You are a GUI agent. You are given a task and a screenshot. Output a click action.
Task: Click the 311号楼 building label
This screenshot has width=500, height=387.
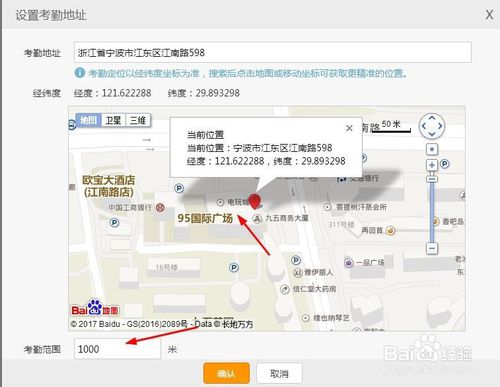pyautogui.click(x=341, y=225)
